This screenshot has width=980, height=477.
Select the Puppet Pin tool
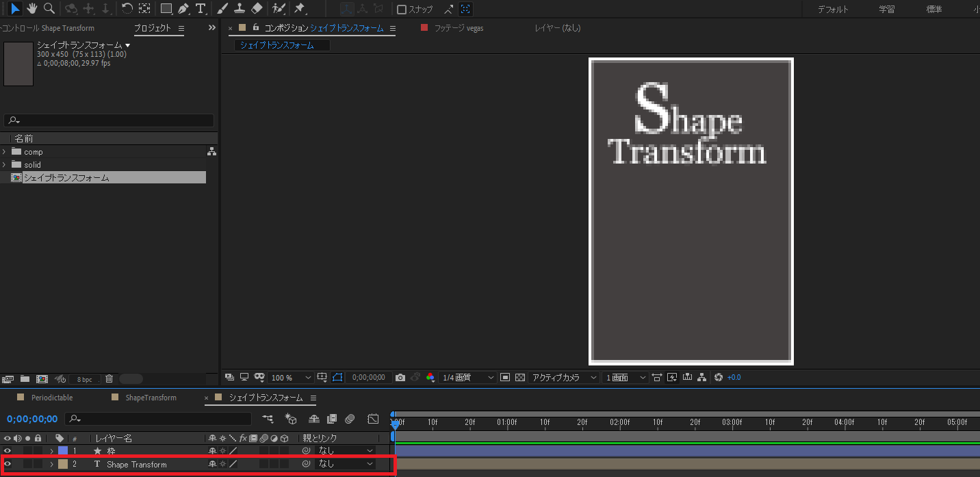coord(299,9)
